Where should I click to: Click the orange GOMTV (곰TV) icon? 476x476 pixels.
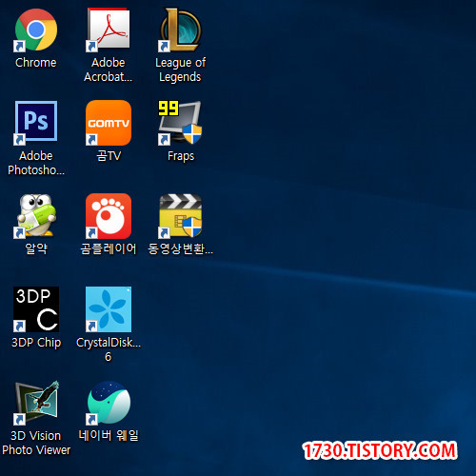tap(109, 123)
